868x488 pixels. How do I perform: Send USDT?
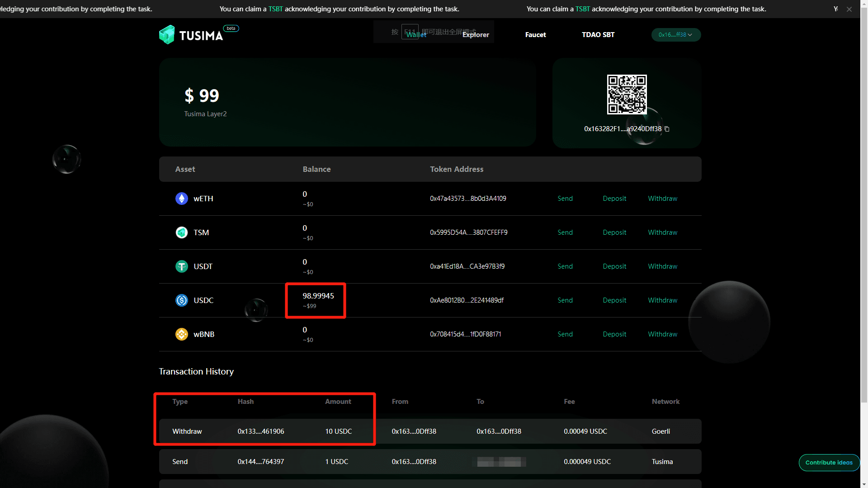[x=565, y=266]
